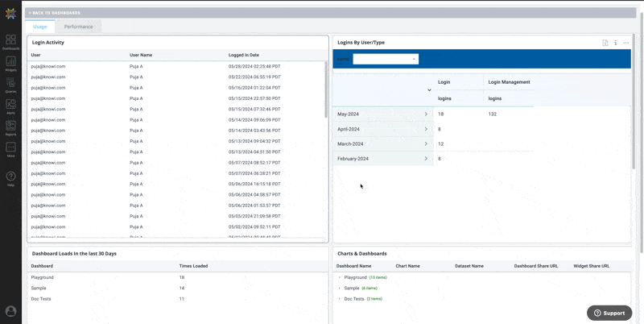644x324 pixels.
Task: Show info for Logins By User/Type widget
Action: pos(616,43)
